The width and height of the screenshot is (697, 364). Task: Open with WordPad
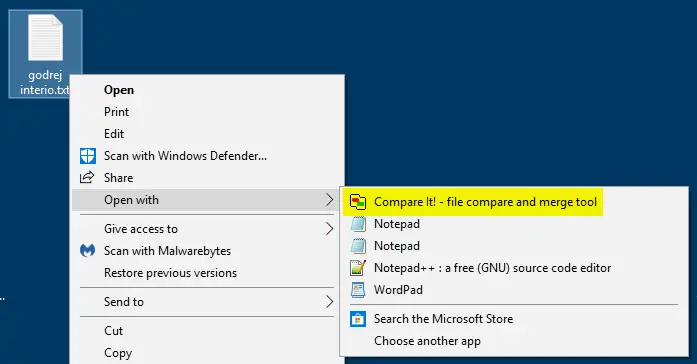[x=514, y=290]
